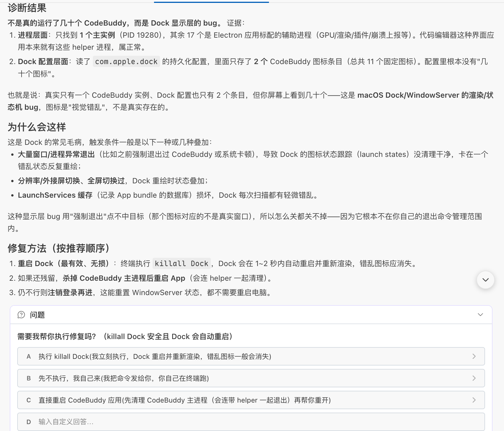Click the arrow at the end of option B
Viewport: 504px width, 431px height.
pos(474,378)
